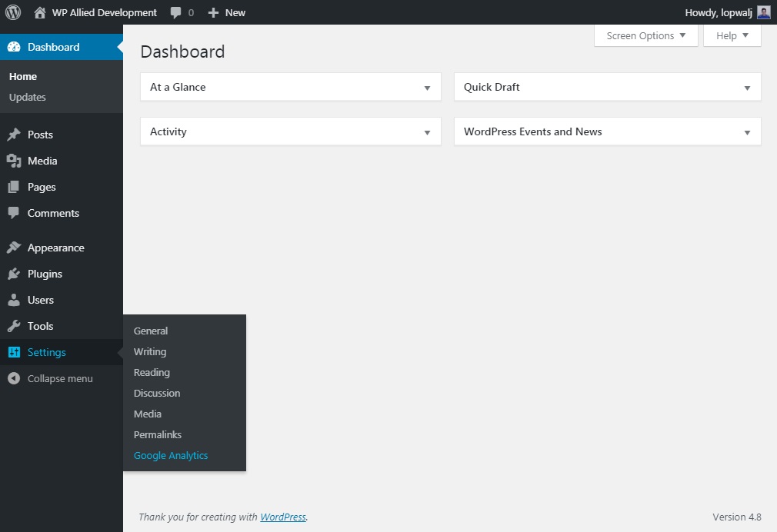Click the Plugins plug icon
The width and height of the screenshot is (777, 532).
[x=14, y=274]
